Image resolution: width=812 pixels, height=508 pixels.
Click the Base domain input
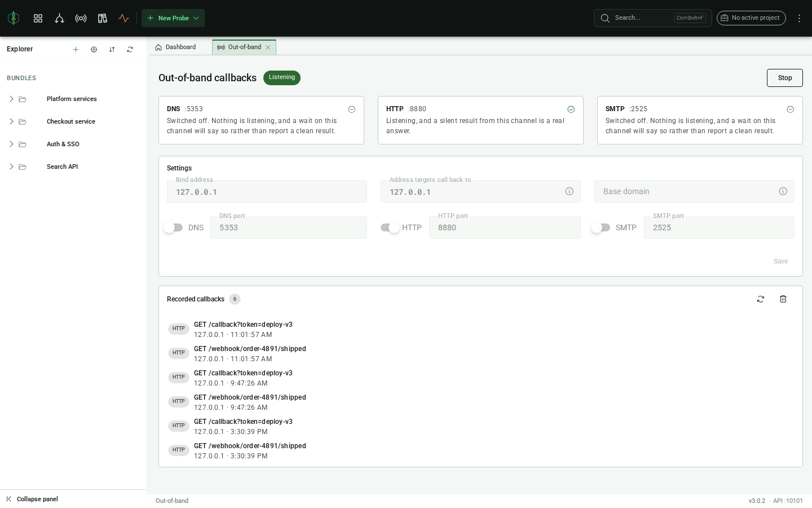click(x=694, y=191)
